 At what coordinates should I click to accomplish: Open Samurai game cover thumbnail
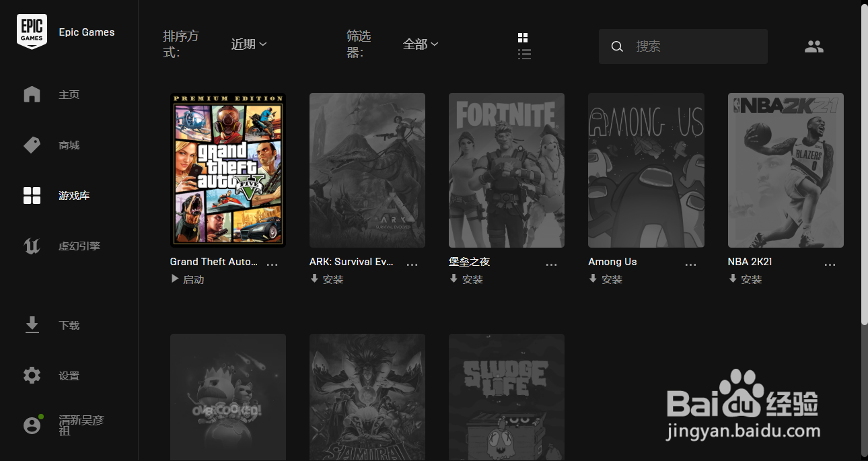tap(367, 397)
